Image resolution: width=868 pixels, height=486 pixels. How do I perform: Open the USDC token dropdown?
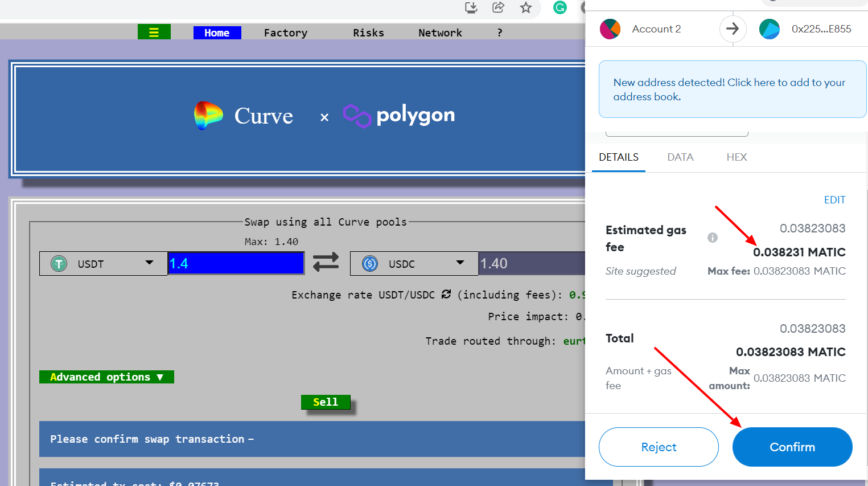click(460, 263)
